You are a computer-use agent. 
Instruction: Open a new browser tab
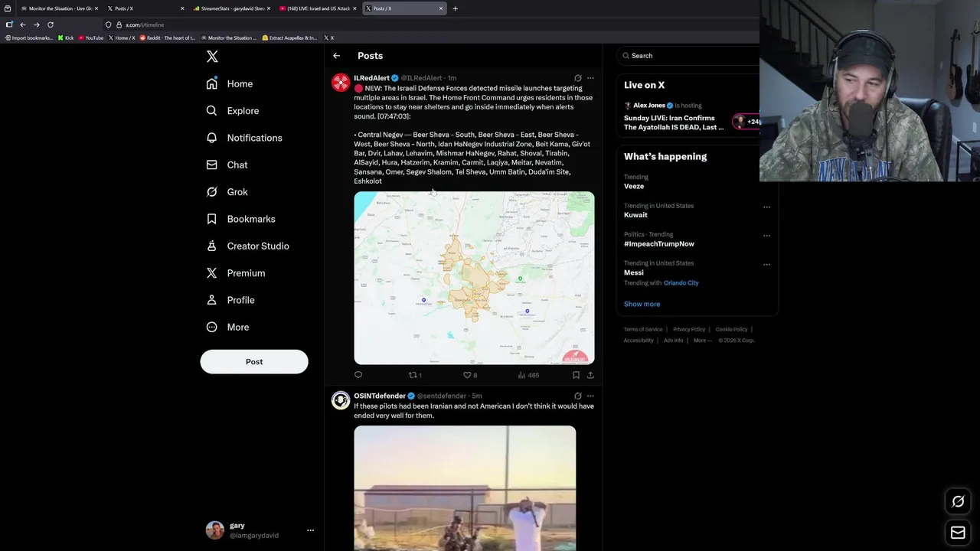point(455,8)
